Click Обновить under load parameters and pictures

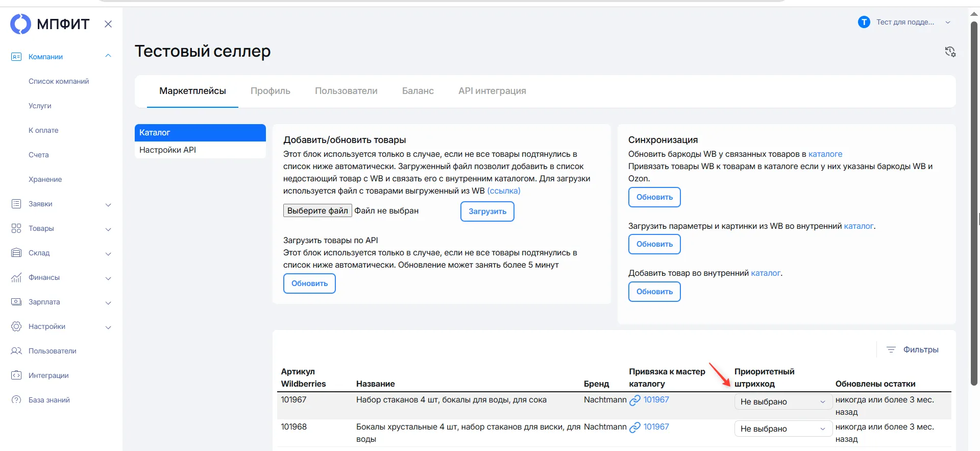pyautogui.click(x=654, y=244)
